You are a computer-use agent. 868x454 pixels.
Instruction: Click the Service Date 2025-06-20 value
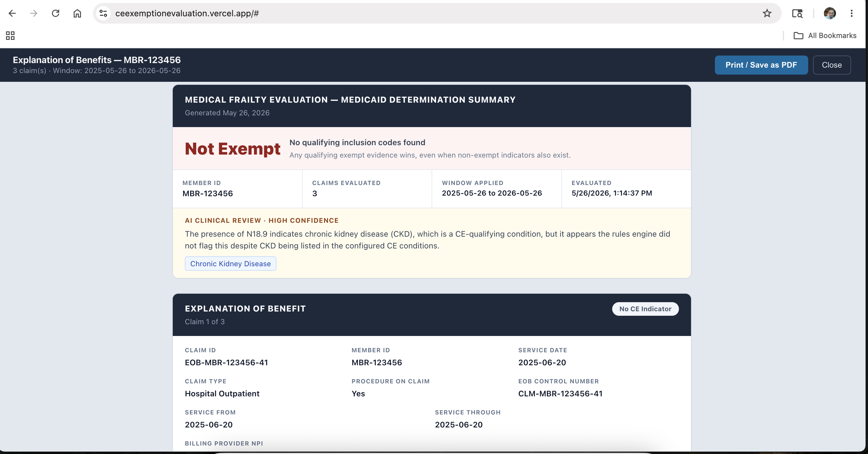click(x=542, y=363)
